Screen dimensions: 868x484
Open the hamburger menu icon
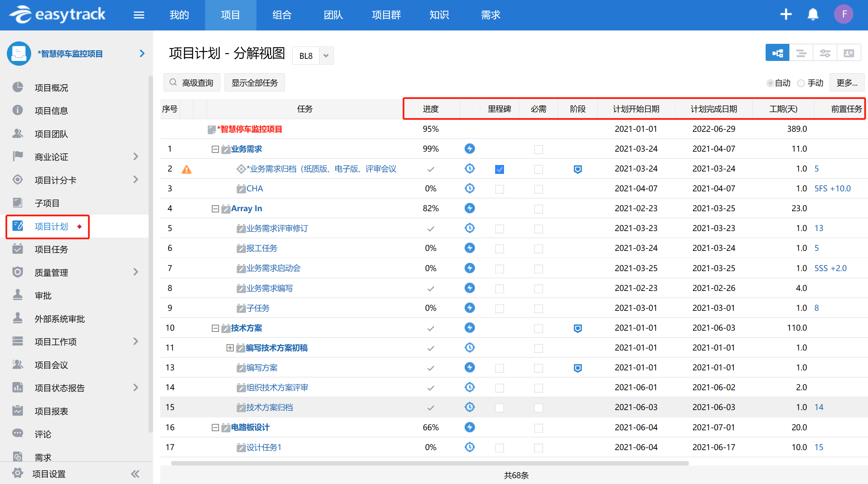[139, 15]
